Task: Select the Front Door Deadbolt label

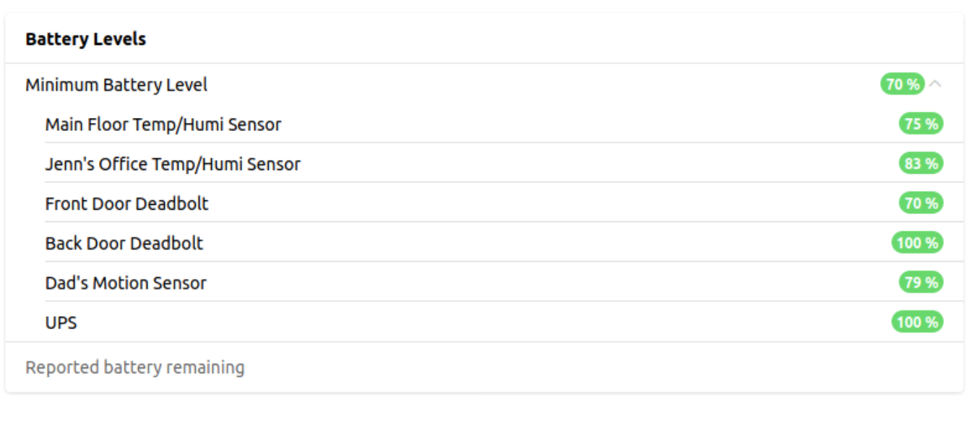Action: (x=126, y=204)
